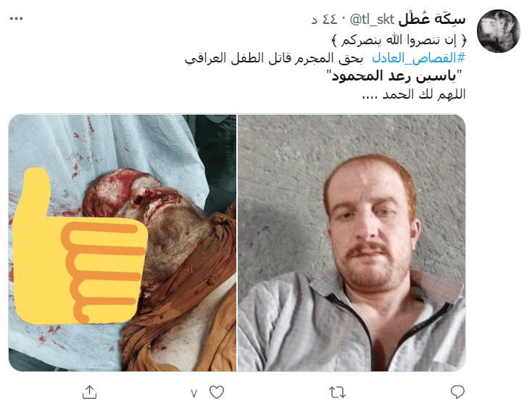This screenshot has width=532, height=412.
Task: Click the reply speech bubble icon
Action: point(457,392)
